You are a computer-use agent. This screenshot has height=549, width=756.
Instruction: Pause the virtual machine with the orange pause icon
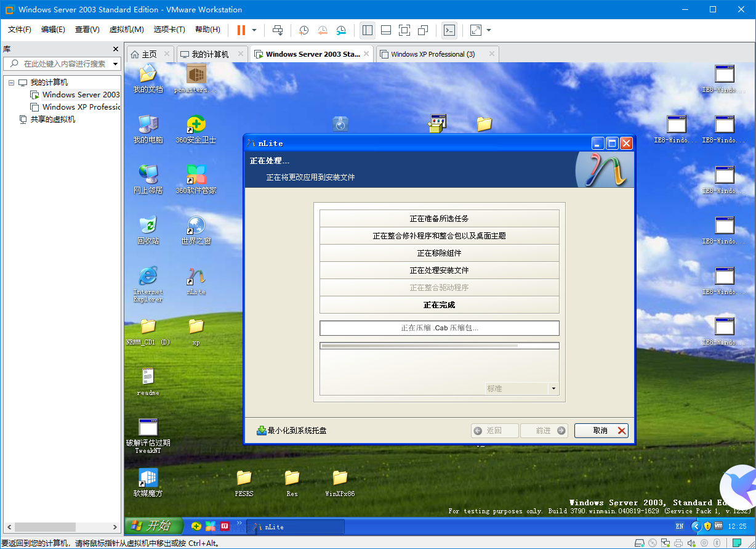241,30
